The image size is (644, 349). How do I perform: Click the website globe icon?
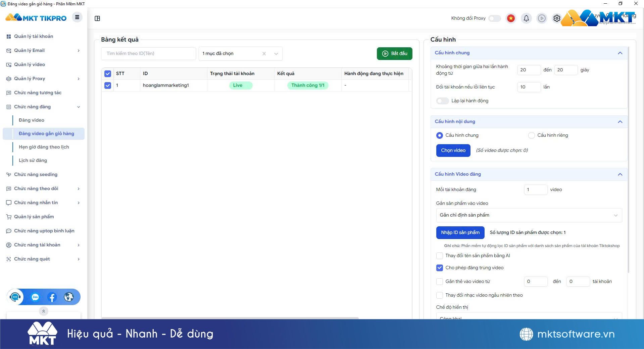point(69,297)
